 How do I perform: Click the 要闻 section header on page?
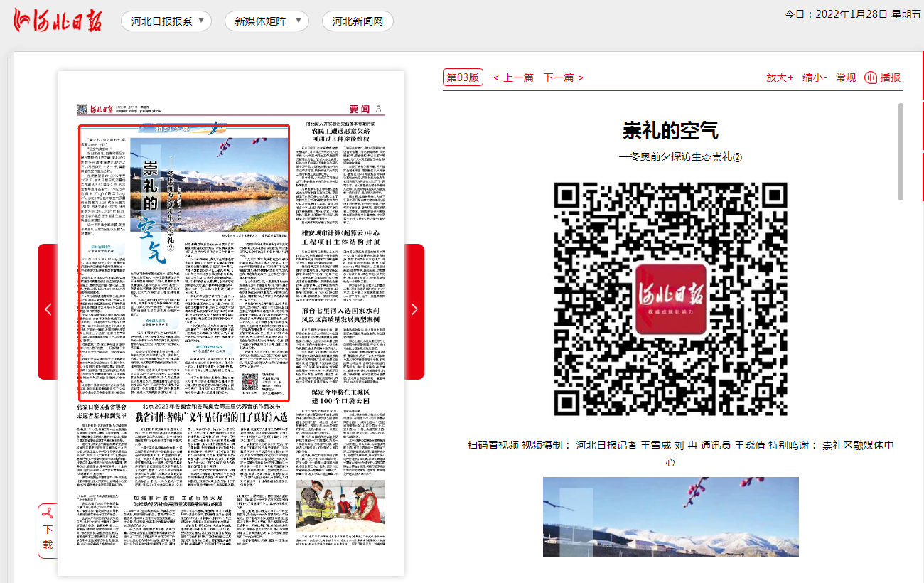[x=360, y=109]
